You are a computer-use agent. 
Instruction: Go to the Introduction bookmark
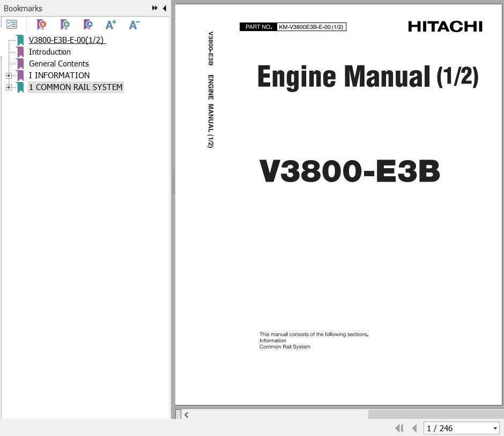[50, 52]
